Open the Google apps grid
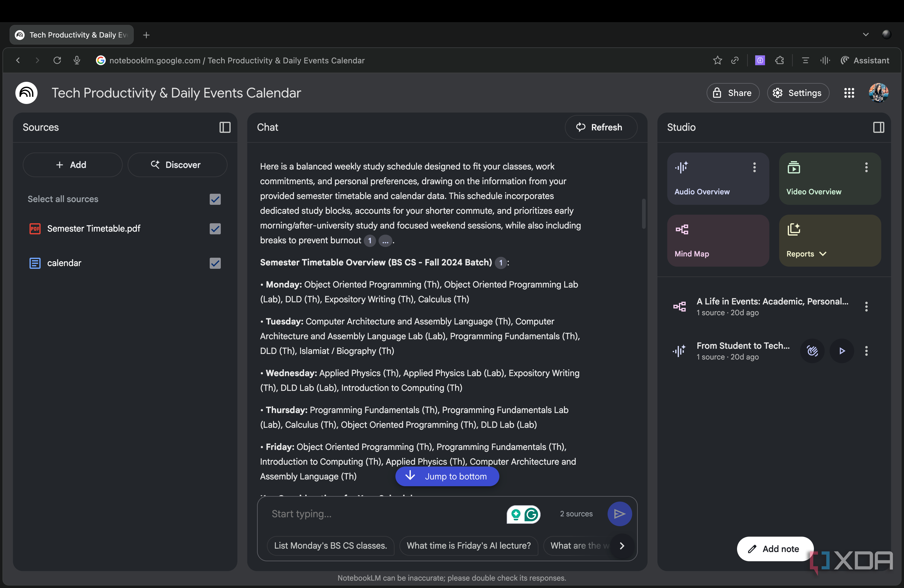904x588 pixels. pyautogui.click(x=849, y=93)
